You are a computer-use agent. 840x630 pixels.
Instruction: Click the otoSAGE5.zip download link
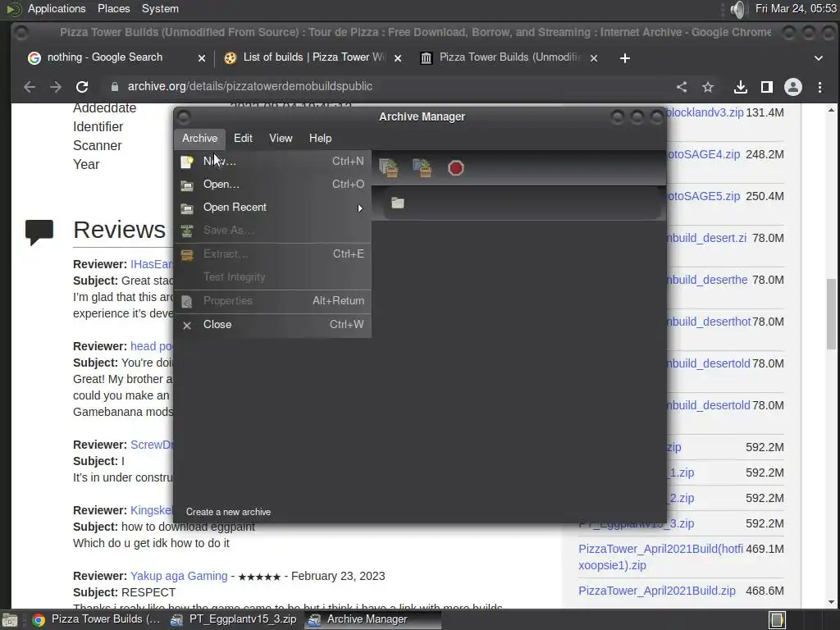coord(704,197)
